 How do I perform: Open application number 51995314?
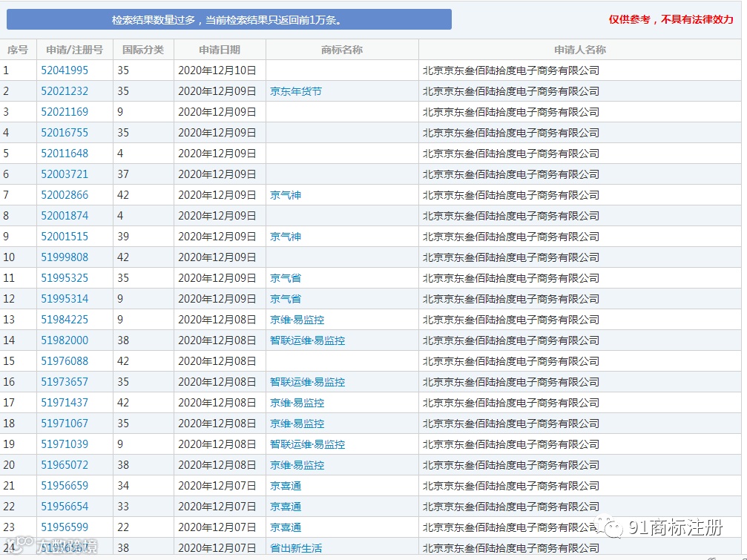point(65,299)
